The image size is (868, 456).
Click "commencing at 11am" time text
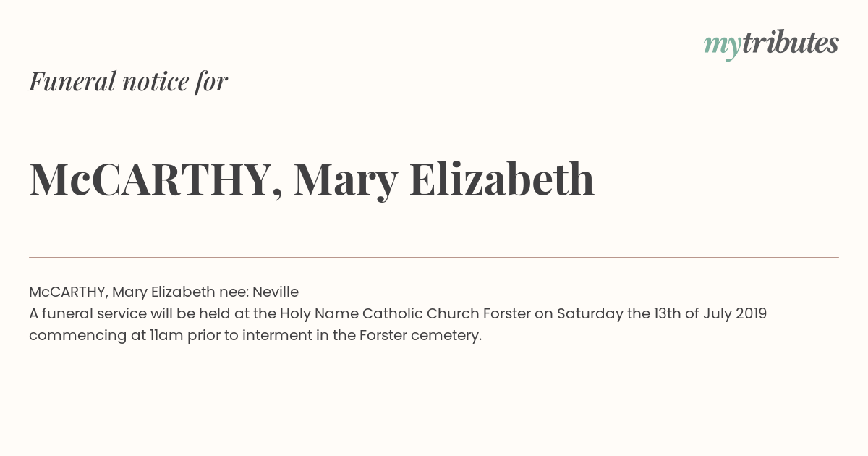click(106, 336)
